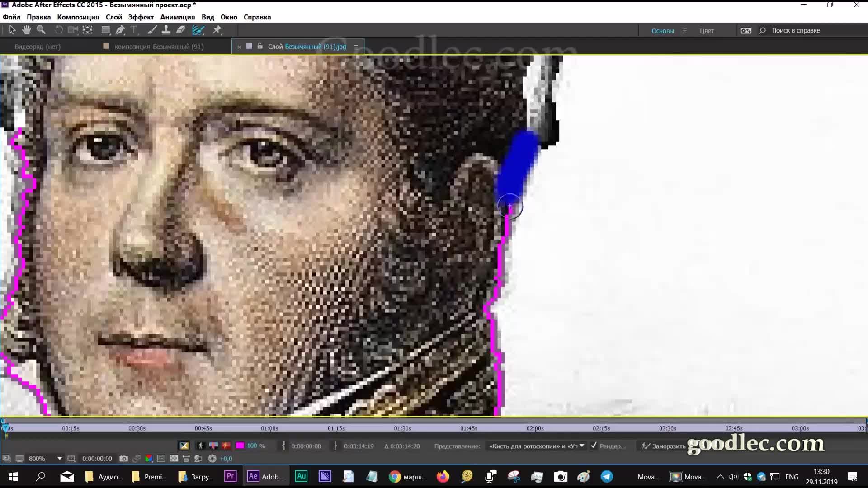Toggle alpha view mode button

coord(184,446)
